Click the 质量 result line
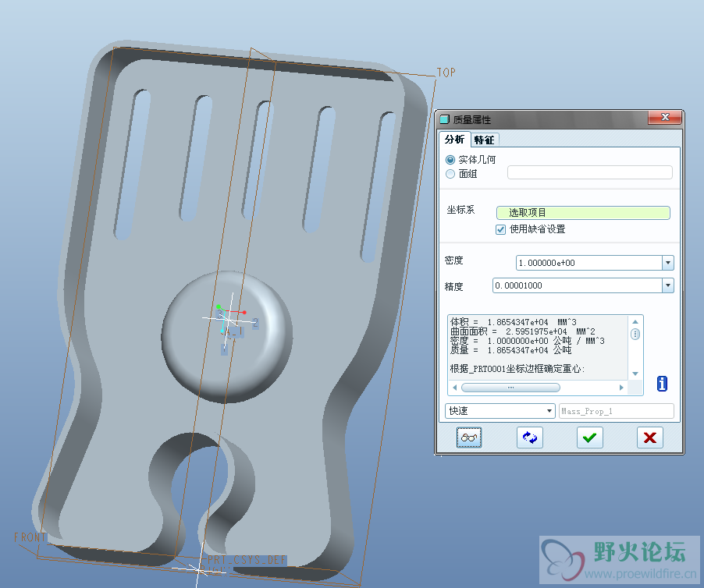704x588 pixels. pos(511,350)
